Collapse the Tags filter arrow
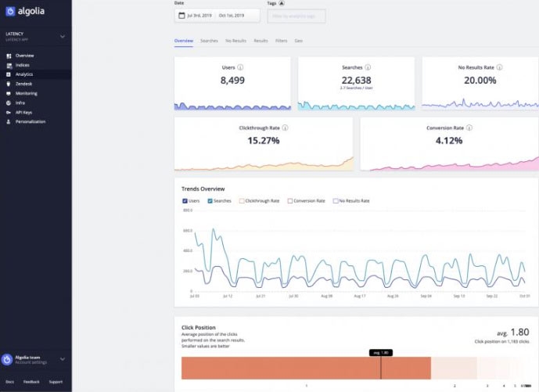The image size is (539, 392). pos(282,3)
